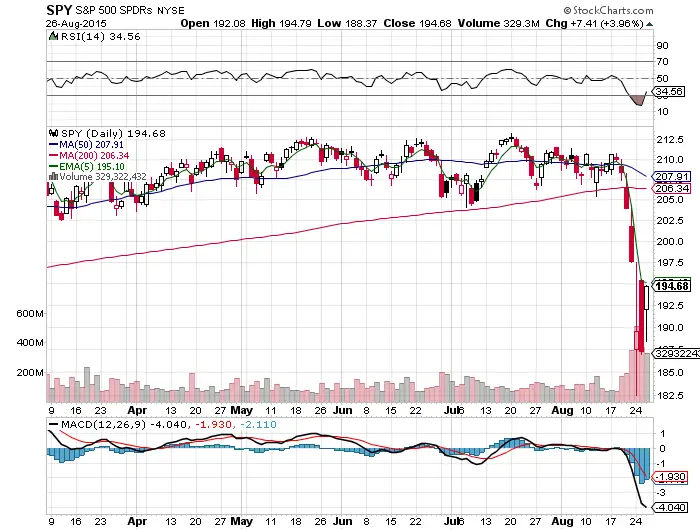Viewport: 700px width, 530px height.
Task: Click the blue MA(50) legend color dash
Action: coord(54,145)
